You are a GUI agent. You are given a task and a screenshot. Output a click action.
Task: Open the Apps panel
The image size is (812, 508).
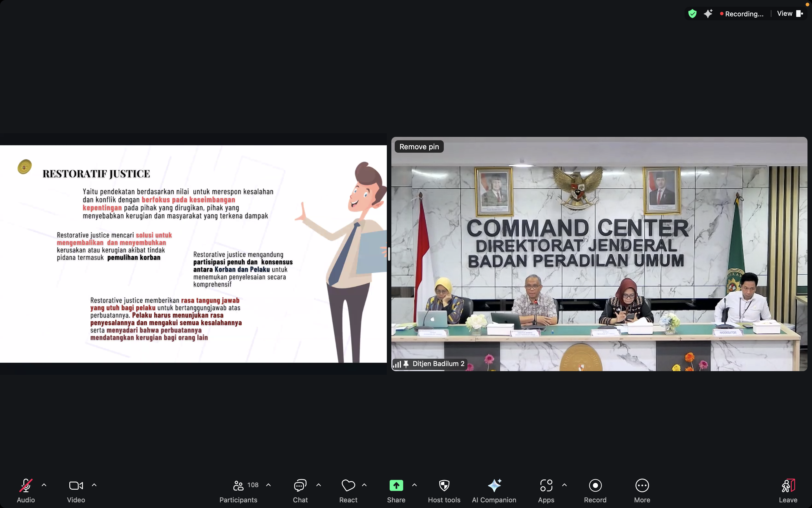tap(546, 491)
